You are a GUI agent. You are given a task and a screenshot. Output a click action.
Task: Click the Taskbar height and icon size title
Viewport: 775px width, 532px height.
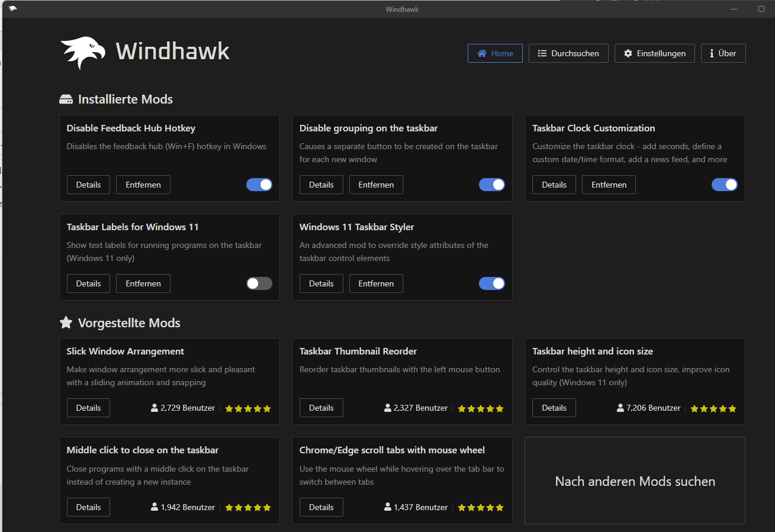click(593, 351)
